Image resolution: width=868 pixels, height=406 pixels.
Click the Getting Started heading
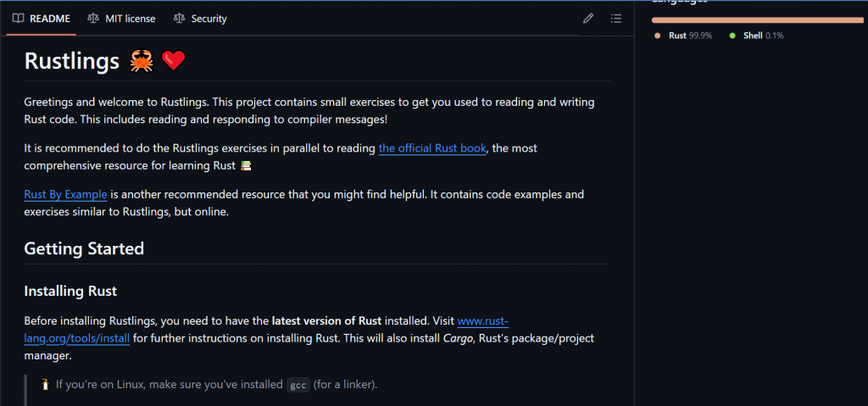click(x=84, y=248)
